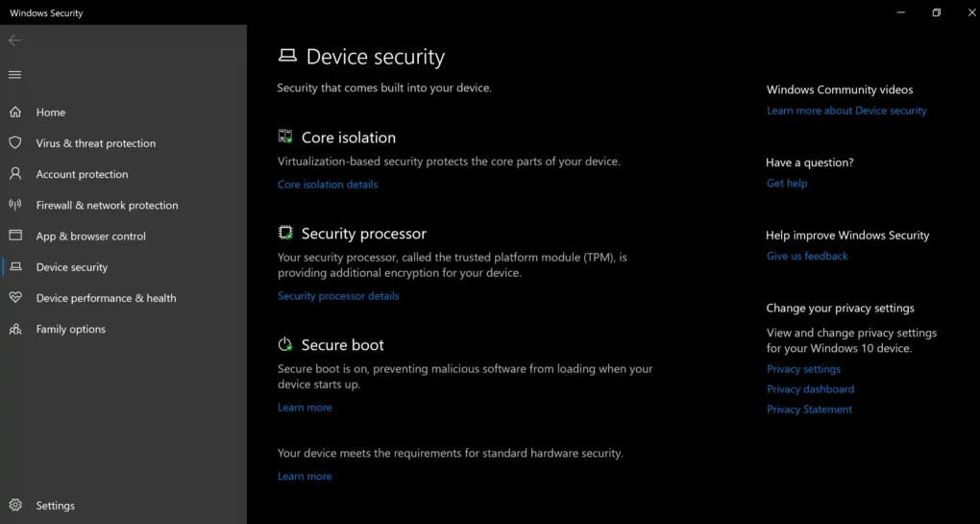Open Settings gear icon in sidebar

(x=15, y=505)
